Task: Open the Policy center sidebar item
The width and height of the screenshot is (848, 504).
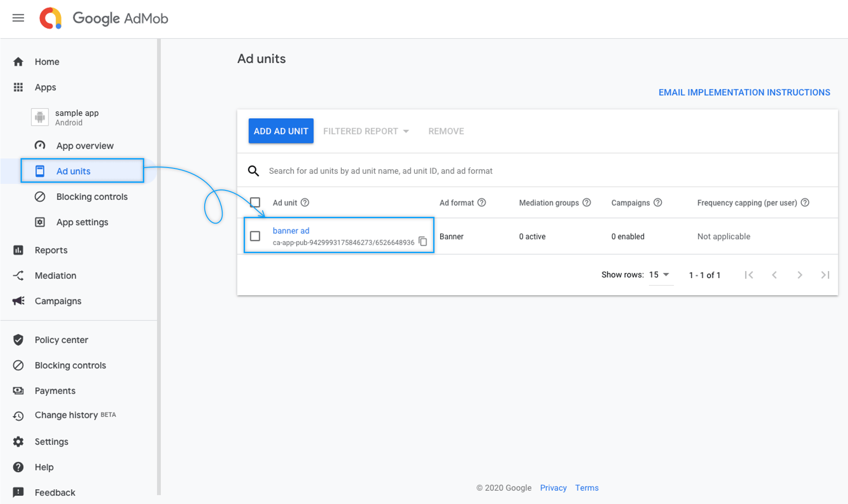Action: (61, 340)
